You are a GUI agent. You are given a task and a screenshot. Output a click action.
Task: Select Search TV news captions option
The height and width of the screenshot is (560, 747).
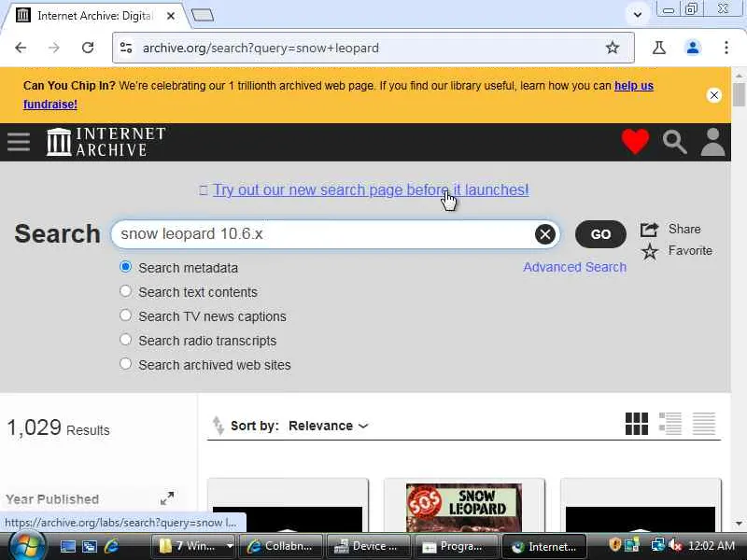[125, 315]
